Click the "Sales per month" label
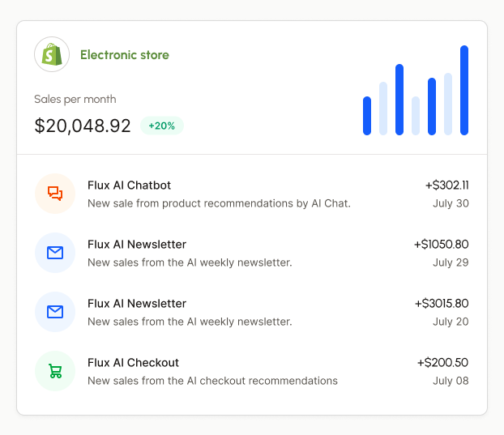 point(75,99)
